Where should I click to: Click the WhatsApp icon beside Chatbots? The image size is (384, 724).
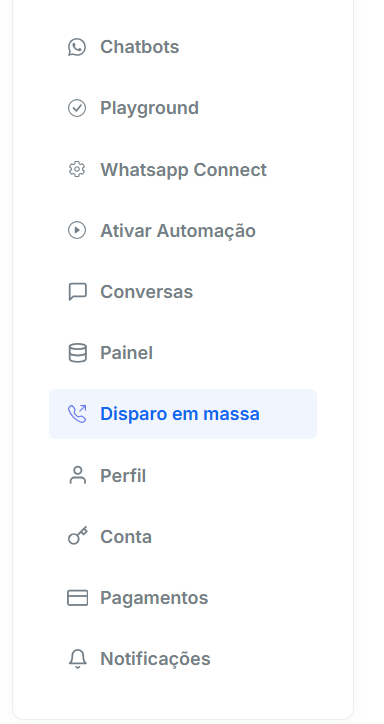(77, 47)
